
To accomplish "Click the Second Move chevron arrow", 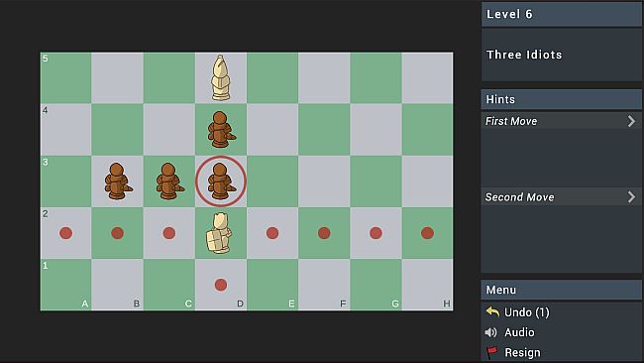I will click(x=631, y=197).
